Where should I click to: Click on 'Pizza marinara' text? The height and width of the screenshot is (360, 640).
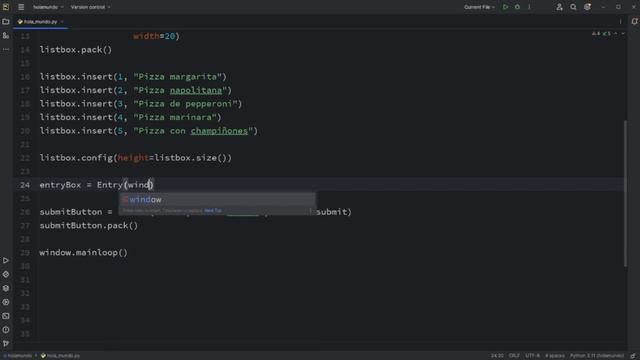point(175,117)
